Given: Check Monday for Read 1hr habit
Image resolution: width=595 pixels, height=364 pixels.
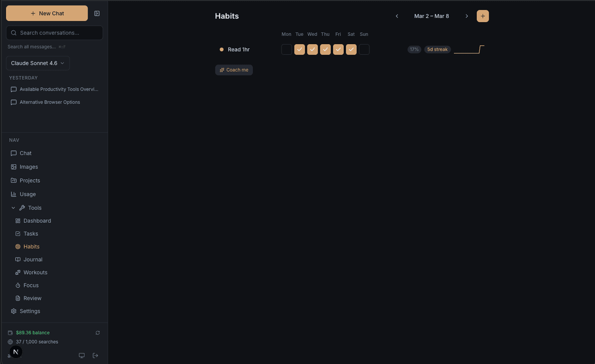Looking at the screenshot, I should point(287,50).
